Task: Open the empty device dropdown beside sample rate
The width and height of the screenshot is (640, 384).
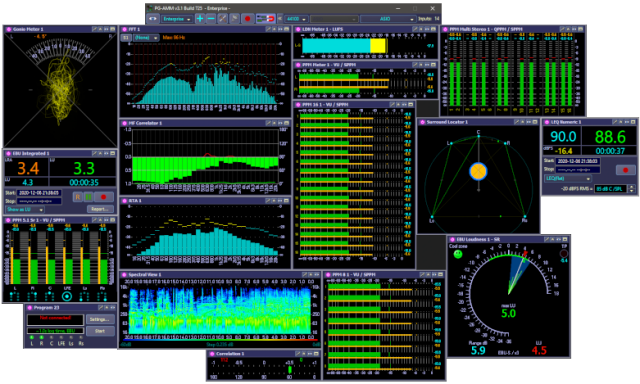Action: click(x=334, y=19)
